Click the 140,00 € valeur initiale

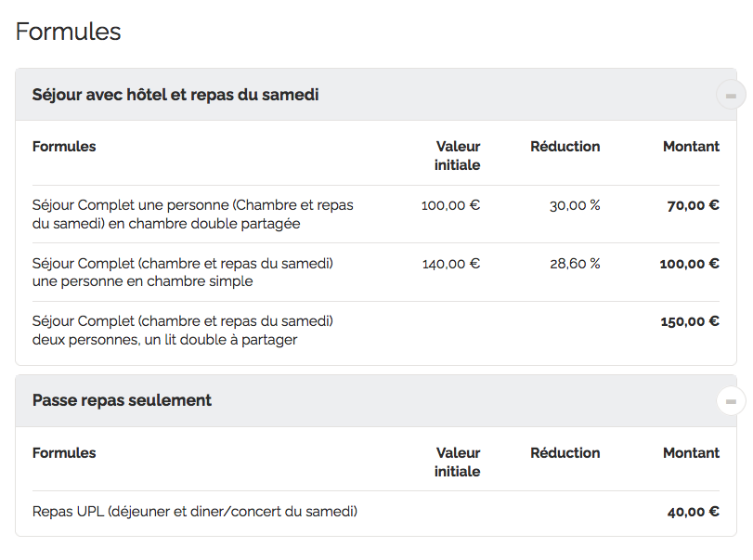[450, 264]
